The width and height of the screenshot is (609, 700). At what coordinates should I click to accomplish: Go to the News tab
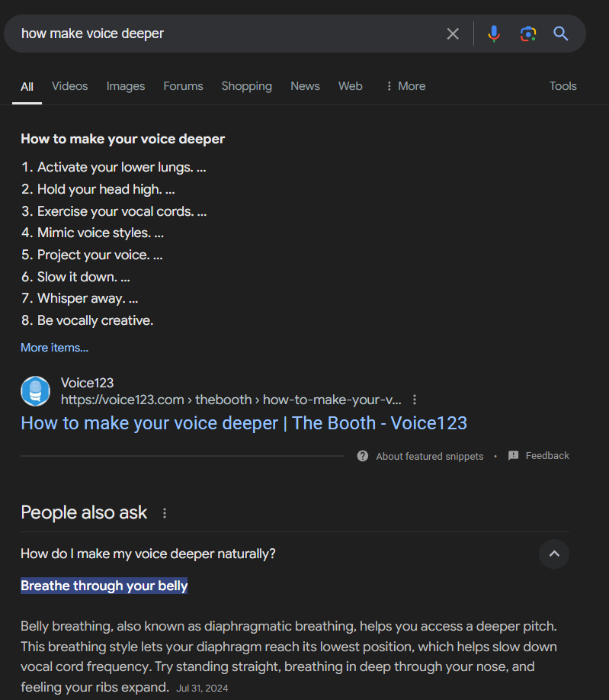tap(305, 86)
